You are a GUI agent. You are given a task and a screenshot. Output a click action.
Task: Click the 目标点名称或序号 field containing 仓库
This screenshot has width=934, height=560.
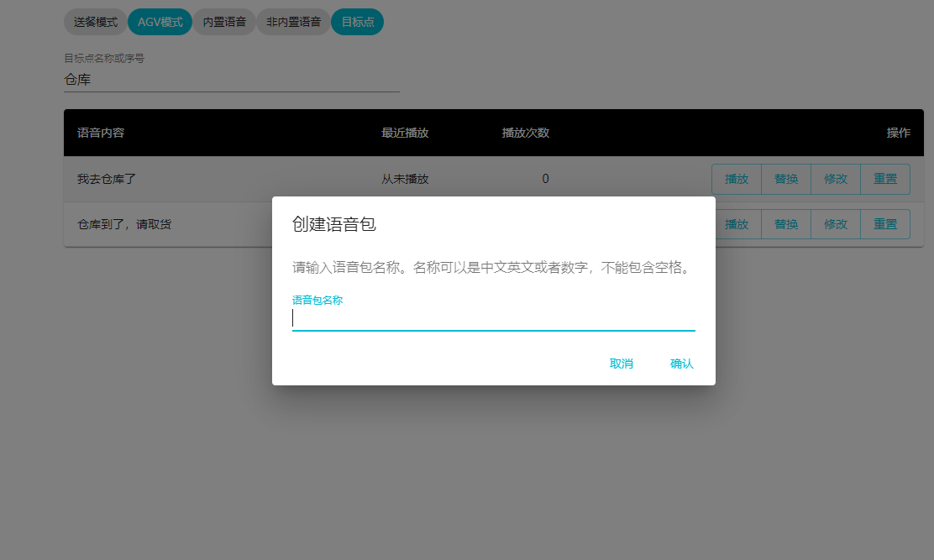coord(231,81)
